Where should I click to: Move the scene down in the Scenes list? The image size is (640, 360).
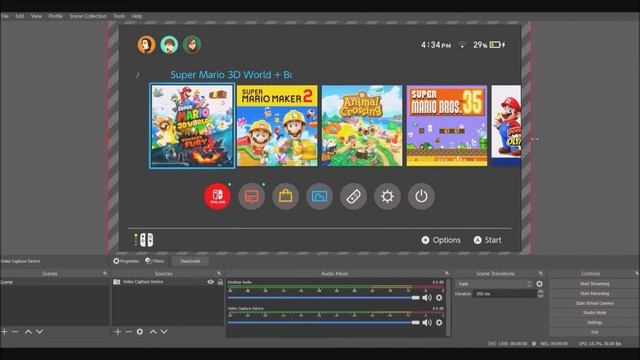tap(39, 332)
